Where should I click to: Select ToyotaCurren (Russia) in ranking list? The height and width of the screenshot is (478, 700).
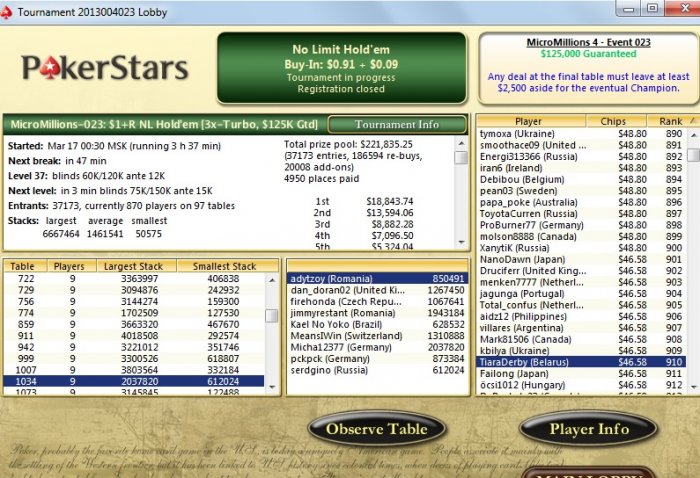coord(582,214)
